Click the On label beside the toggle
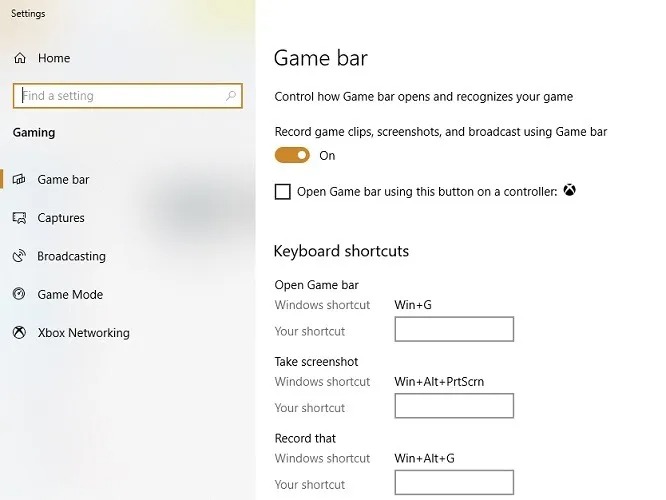The height and width of the screenshot is (500, 666). (327, 155)
